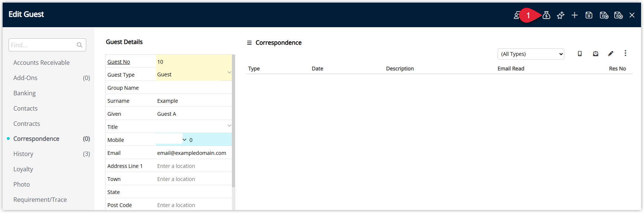Expand the Title dropdown arrow
644x213 pixels.
(x=229, y=126)
